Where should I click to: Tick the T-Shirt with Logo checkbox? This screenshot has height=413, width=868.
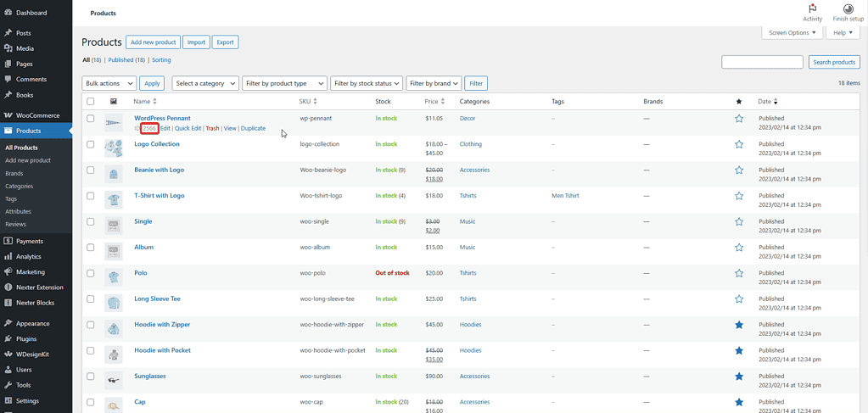coord(91,196)
